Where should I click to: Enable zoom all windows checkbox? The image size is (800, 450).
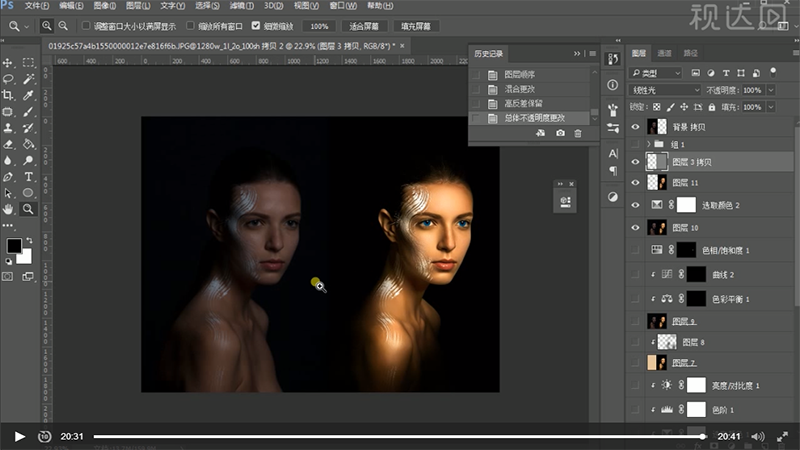(190, 26)
